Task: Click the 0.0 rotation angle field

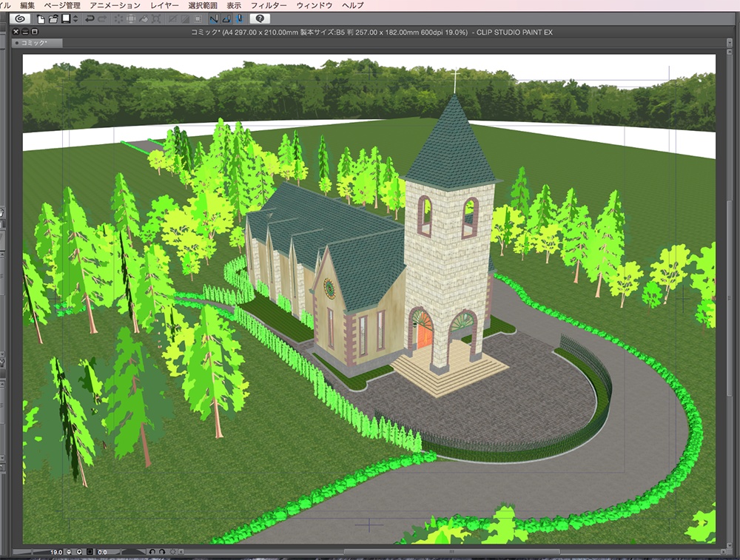Action: (x=102, y=552)
